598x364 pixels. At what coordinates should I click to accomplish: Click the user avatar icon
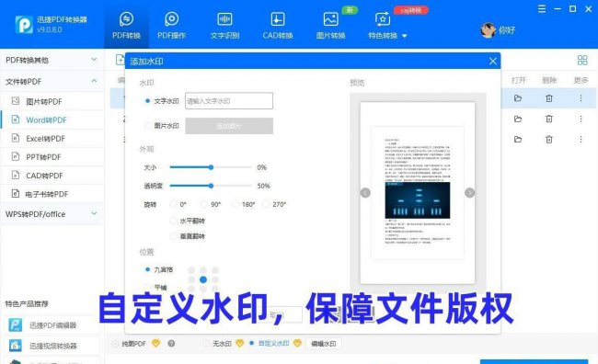pos(488,30)
